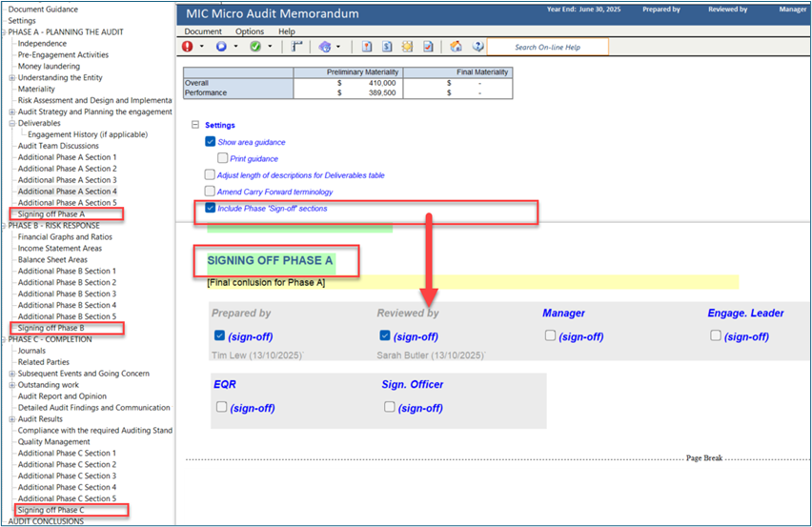Image resolution: width=812 pixels, height=527 pixels.
Task: Collapse the Settings section
Action: pyautogui.click(x=195, y=125)
